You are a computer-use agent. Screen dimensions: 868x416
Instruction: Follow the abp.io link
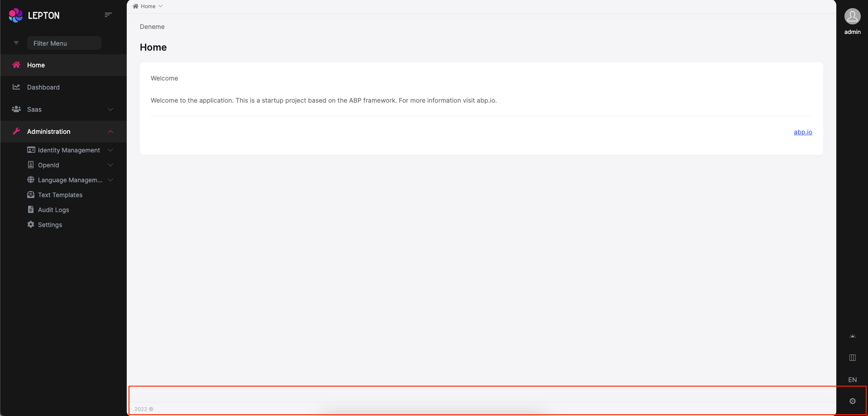pyautogui.click(x=802, y=132)
